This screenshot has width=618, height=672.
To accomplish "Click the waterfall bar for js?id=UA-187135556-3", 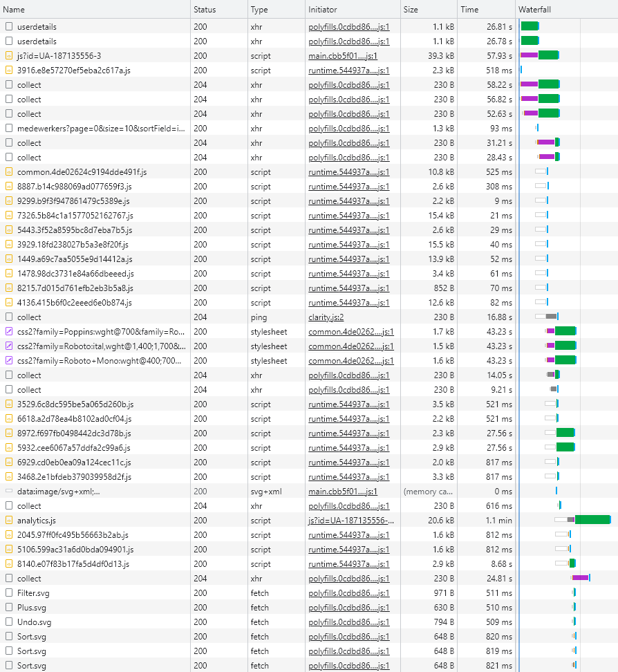I will pos(540,55).
